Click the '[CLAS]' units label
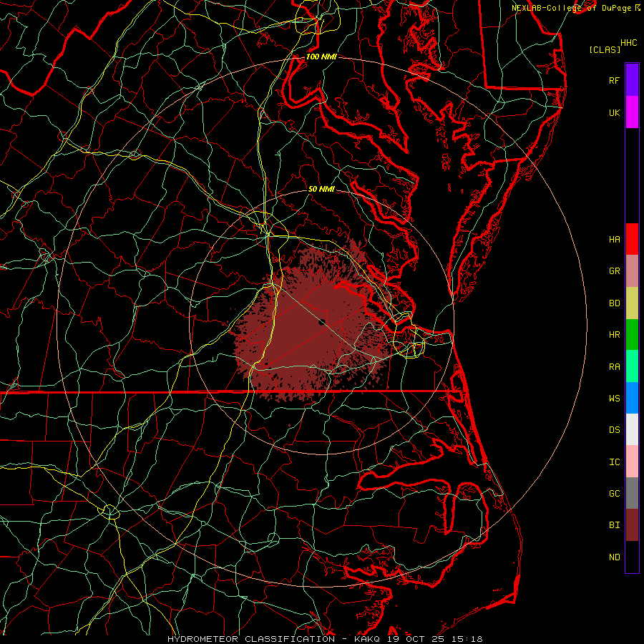Image resolution: width=644 pixels, height=644 pixels. 605,49
